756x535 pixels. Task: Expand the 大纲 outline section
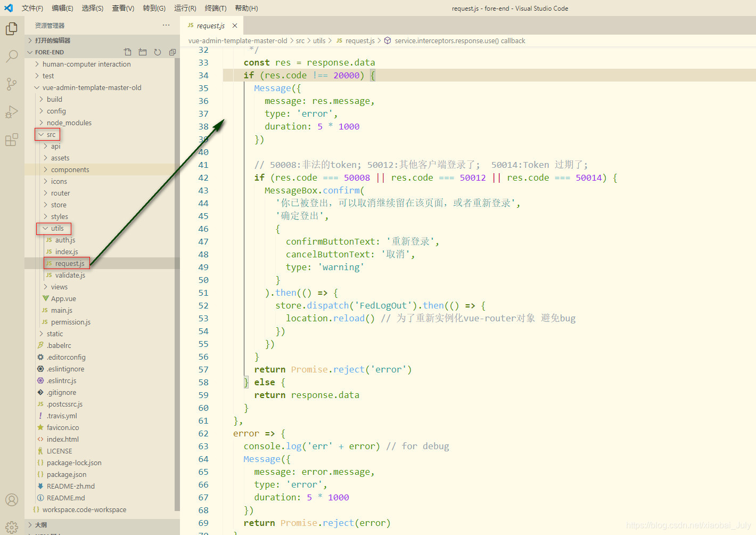(102, 525)
